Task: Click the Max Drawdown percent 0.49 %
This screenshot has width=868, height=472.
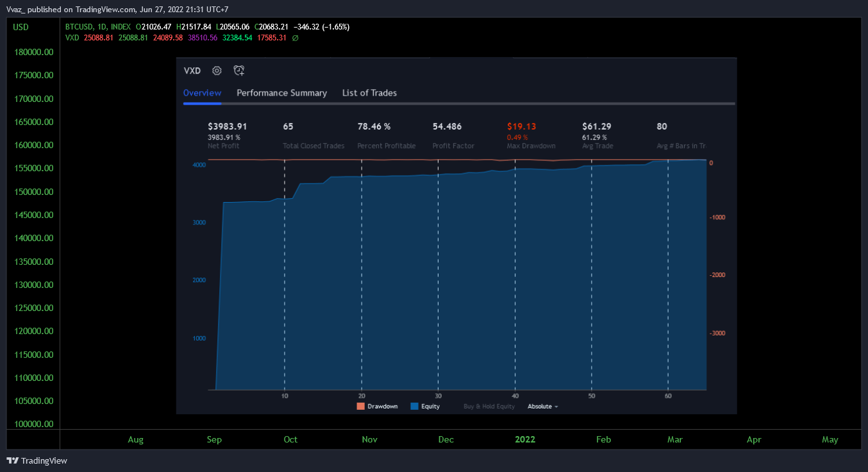Action: click(517, 137)
